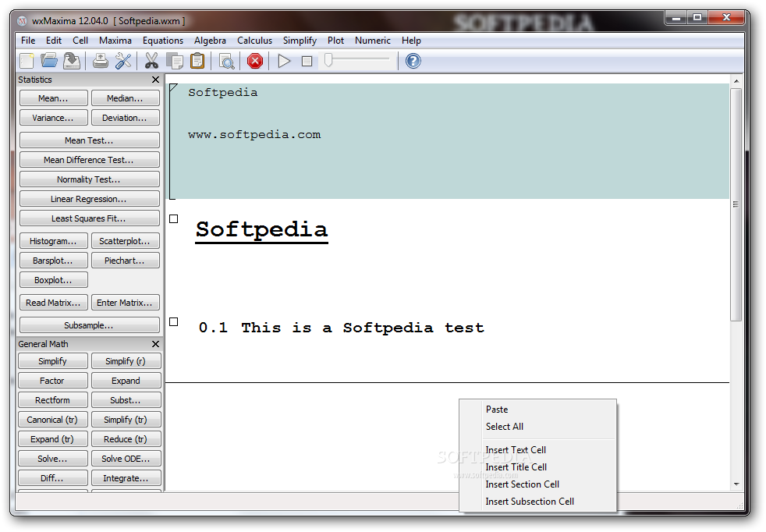Viewport: 766px width, 532px height.
Task: Open configuration with wrench-and-screwdriver icon
Action: tap(123, 61)
